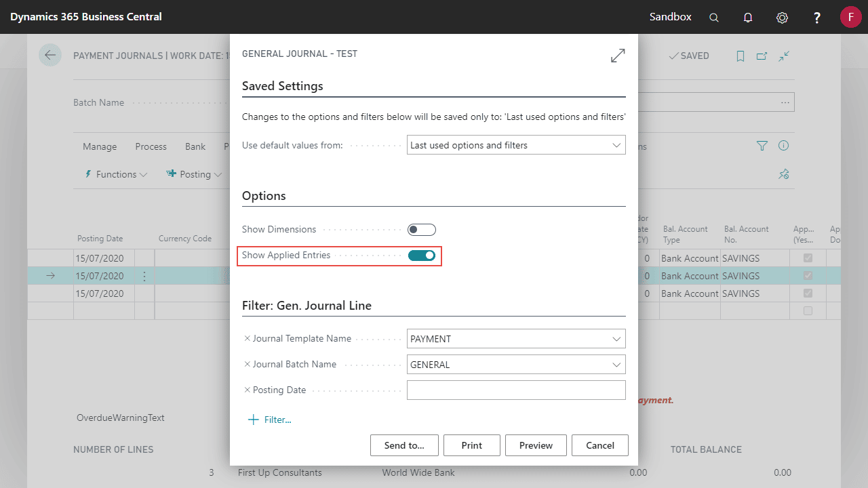Select the Posting Date column header
This screenshot has height=488, width=868.
(x=100, y=239)
